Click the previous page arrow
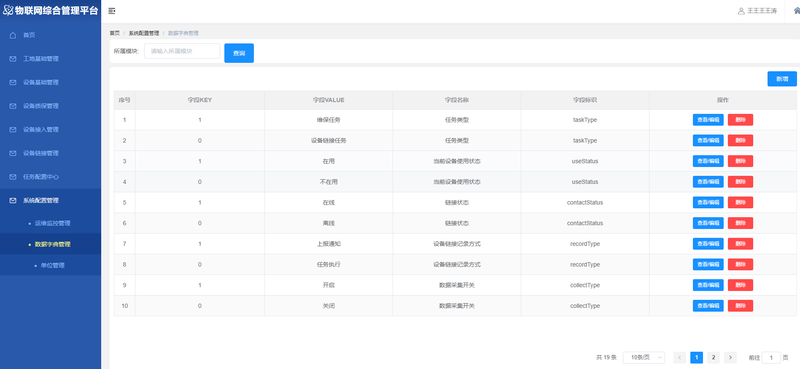The height and width of the screenshot is (369, 800). click(x=680, y=357)
